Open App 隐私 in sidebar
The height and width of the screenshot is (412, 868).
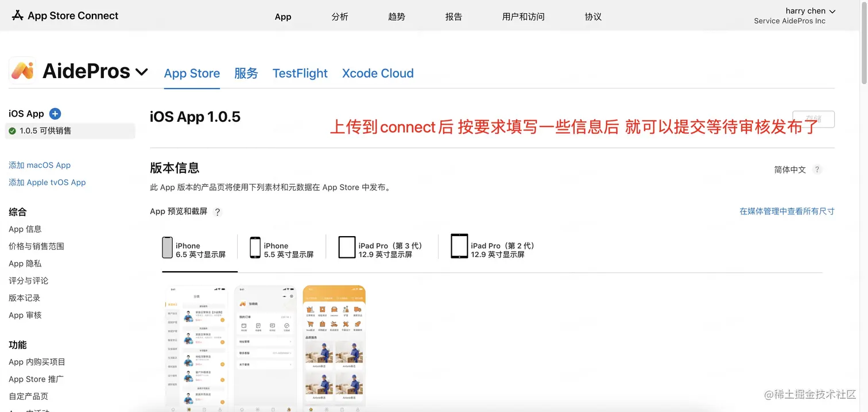coord(25,263)
